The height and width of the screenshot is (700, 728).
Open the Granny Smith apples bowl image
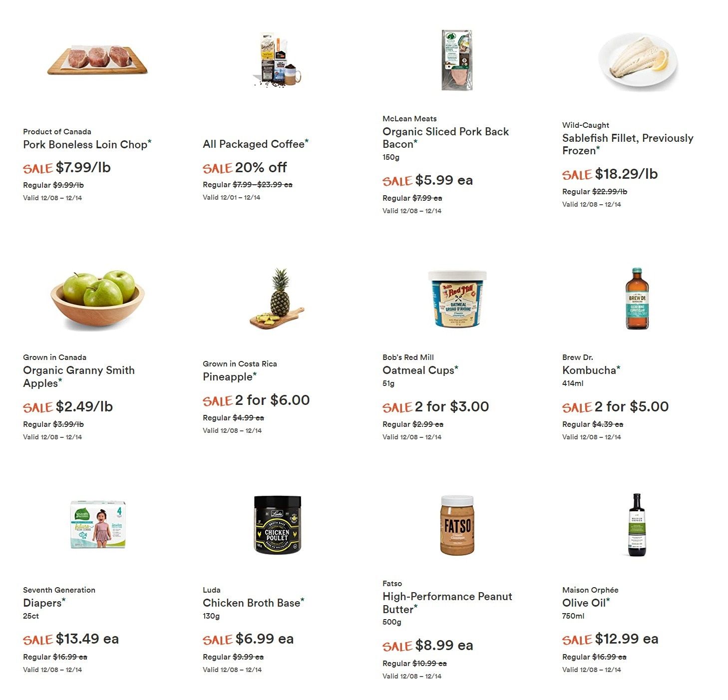coord(97,299)
